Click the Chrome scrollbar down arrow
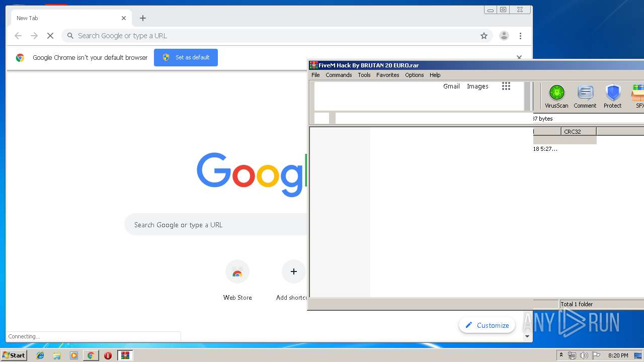This screenshot has width=644, height=362. coord(527,336)
